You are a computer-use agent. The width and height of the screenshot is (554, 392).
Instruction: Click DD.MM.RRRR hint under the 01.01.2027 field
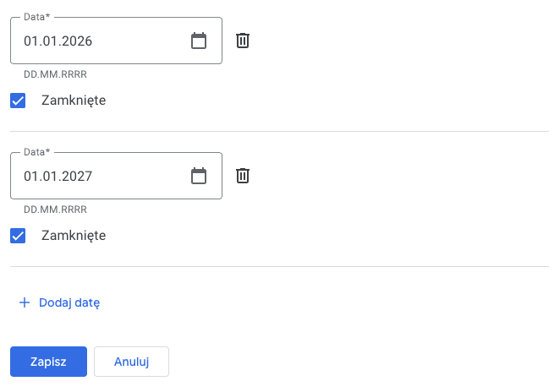55,210
